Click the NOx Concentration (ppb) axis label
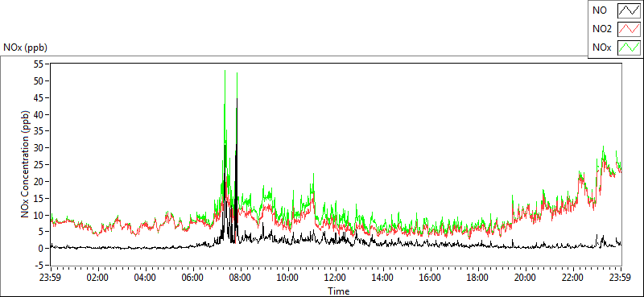The height and width of the screenshot is (297, 644). coord(26,163)
